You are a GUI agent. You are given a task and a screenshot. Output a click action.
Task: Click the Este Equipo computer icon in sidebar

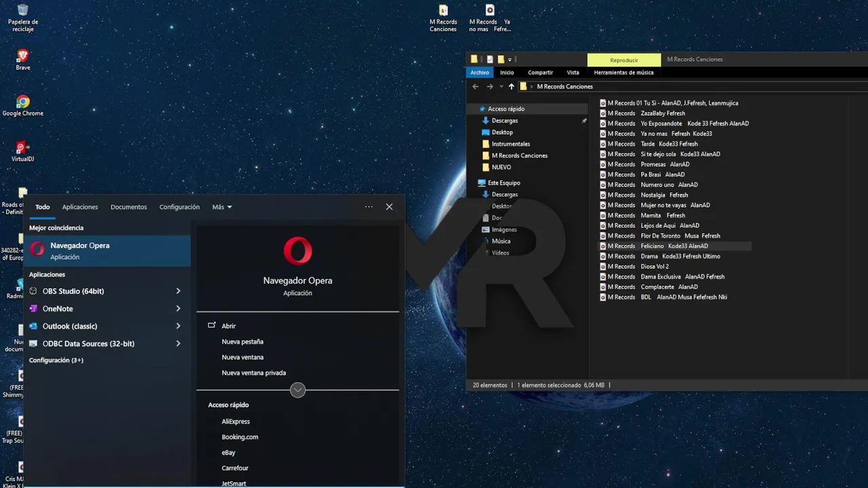tap(481, 183)
